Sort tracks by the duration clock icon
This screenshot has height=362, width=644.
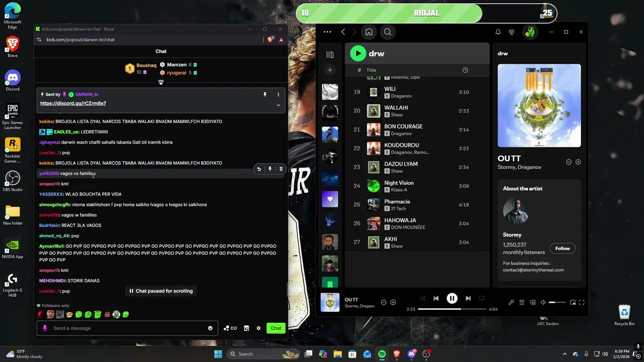click(465, 70)
